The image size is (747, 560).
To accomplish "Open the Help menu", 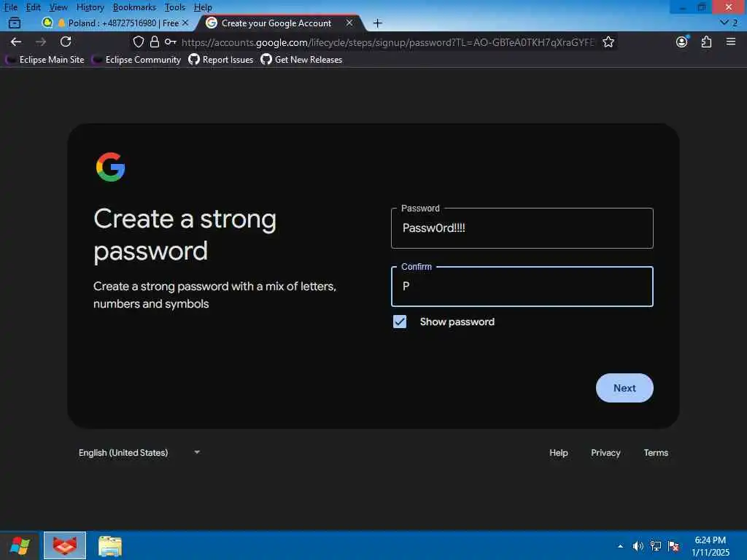I will pos(203,7).
